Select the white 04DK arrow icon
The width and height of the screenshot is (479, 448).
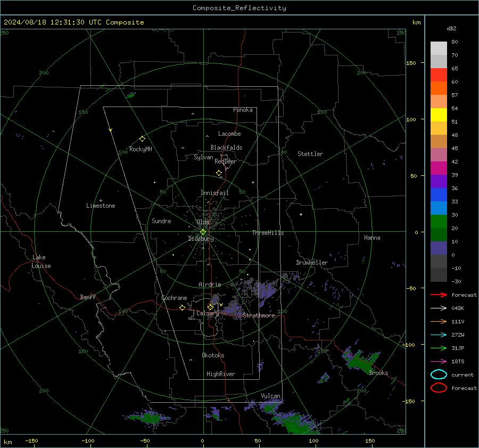[x=439, y=308]
